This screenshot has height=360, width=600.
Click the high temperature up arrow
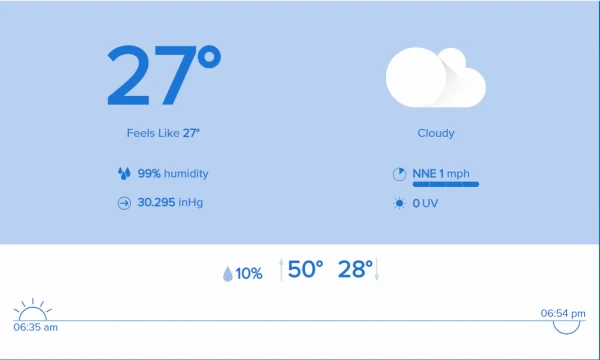[281, 270]
